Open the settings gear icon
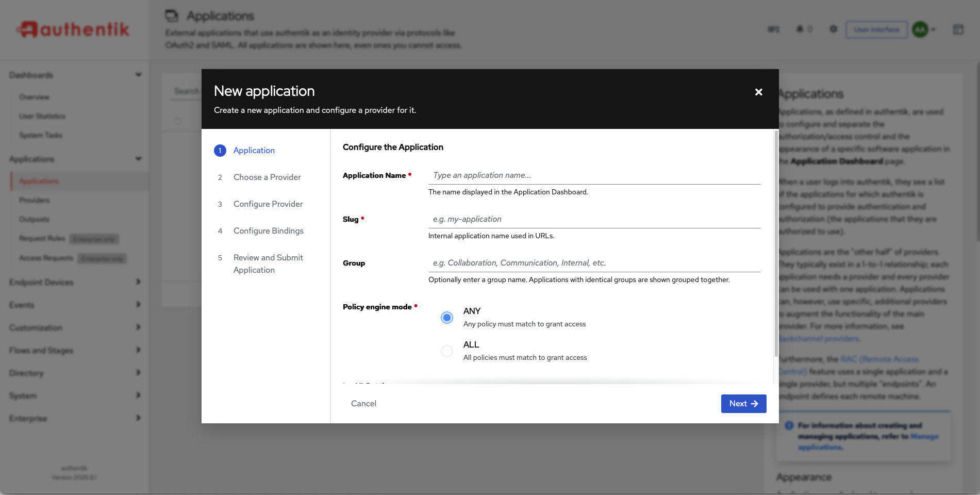 pyautogui.click(x=834, y=29)
